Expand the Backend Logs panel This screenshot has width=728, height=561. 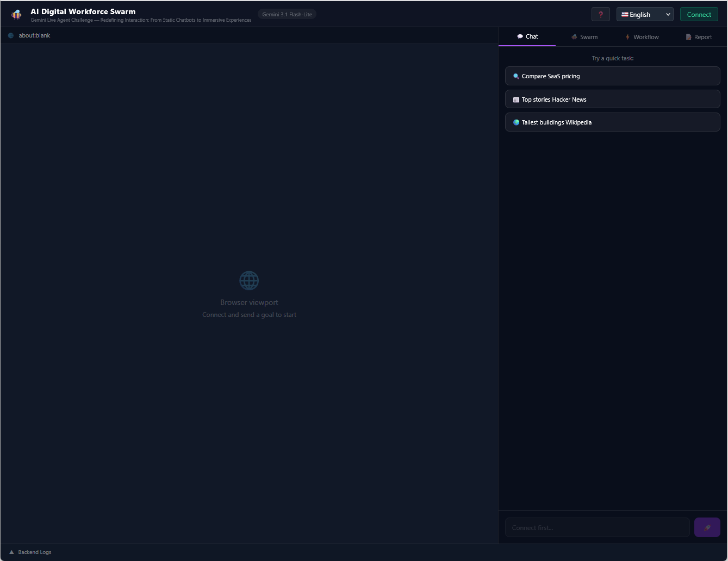click(x=30, y=552)
